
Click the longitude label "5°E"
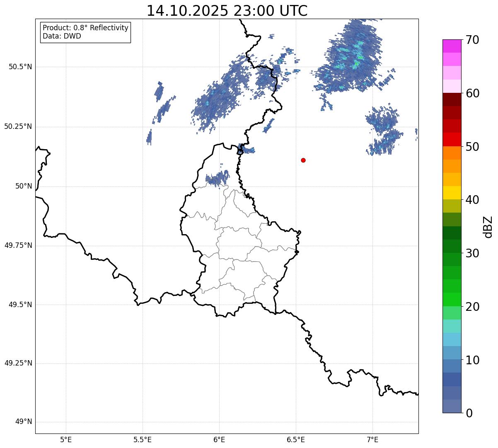click(66, 440)
